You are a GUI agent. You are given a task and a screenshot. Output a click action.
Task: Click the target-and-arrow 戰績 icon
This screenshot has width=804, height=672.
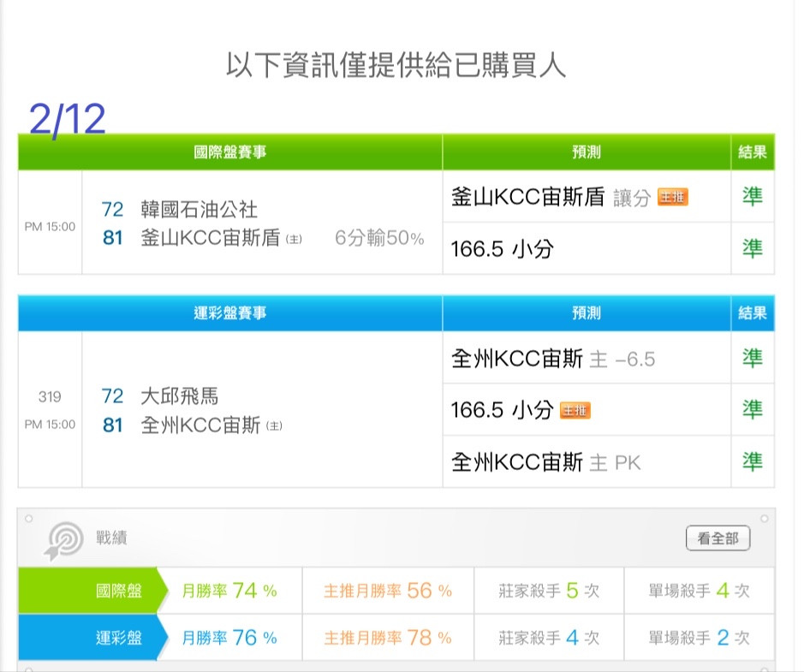pyautogui.click(x=63, y=540)
